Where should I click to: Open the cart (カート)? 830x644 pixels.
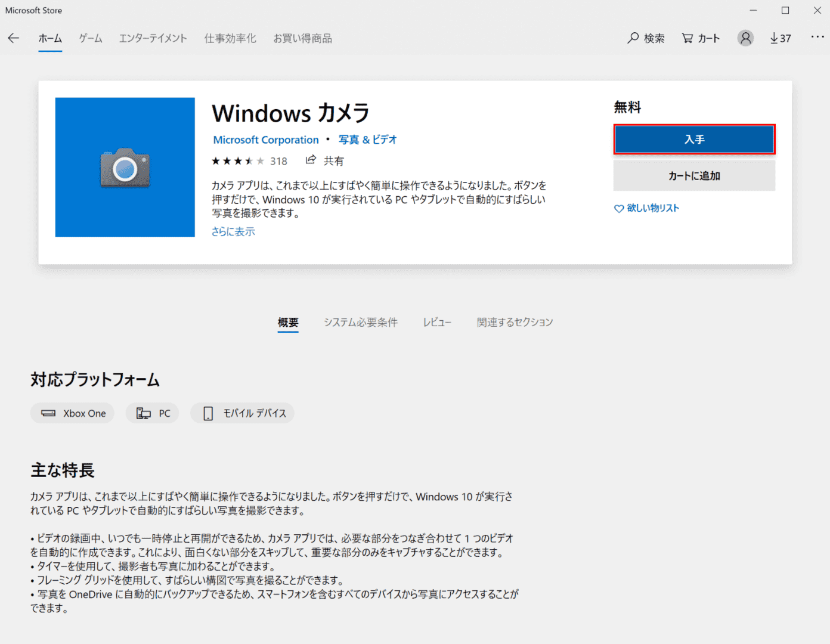(701, 38)
